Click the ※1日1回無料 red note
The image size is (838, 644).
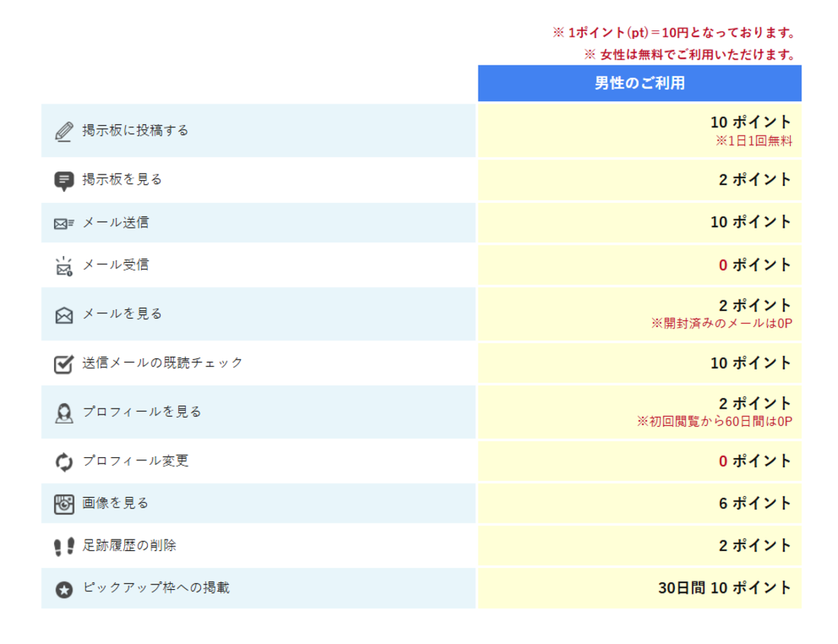[754, 141]
